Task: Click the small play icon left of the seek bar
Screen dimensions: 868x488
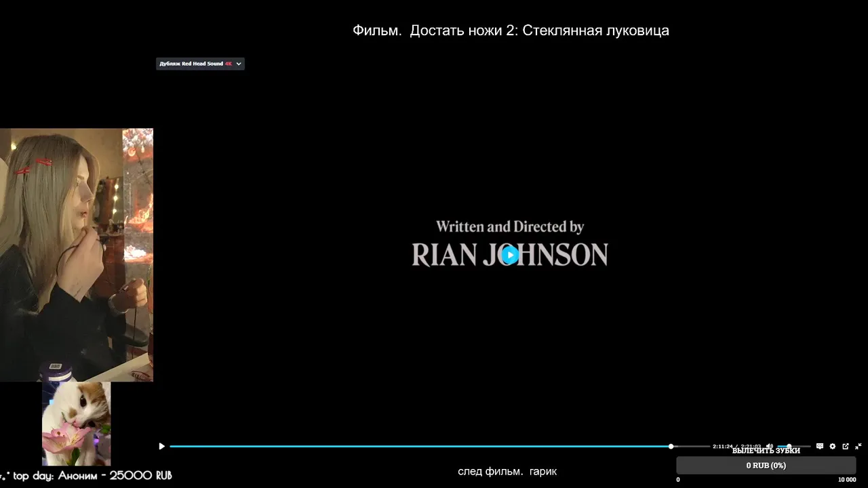Action: point(161,446)
